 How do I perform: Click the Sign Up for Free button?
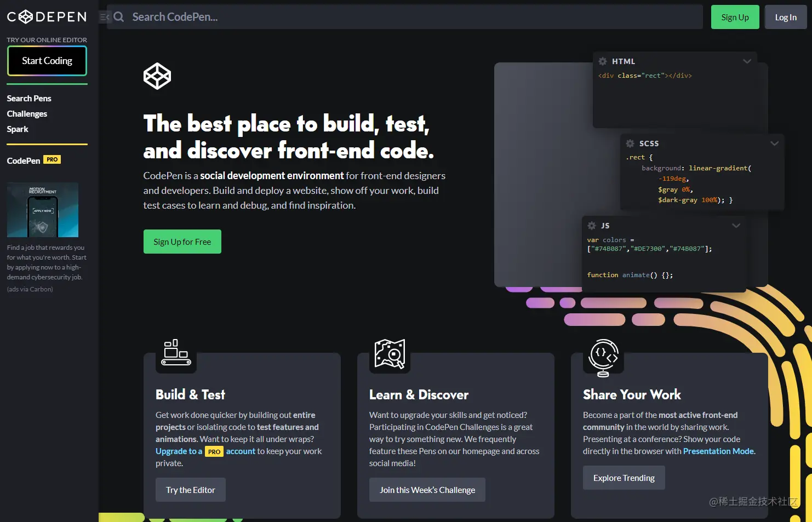[x=182, y=242]
